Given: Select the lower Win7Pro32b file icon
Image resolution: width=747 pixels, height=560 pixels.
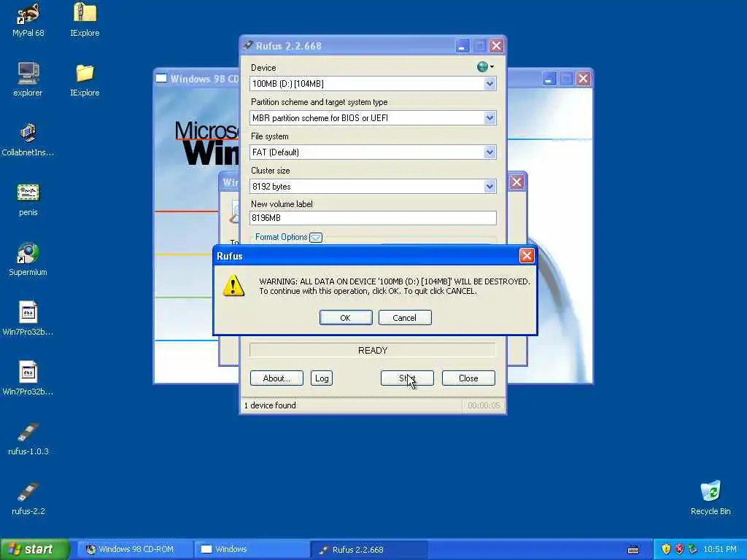Looking at the screenshot, I should pos(28,372).
